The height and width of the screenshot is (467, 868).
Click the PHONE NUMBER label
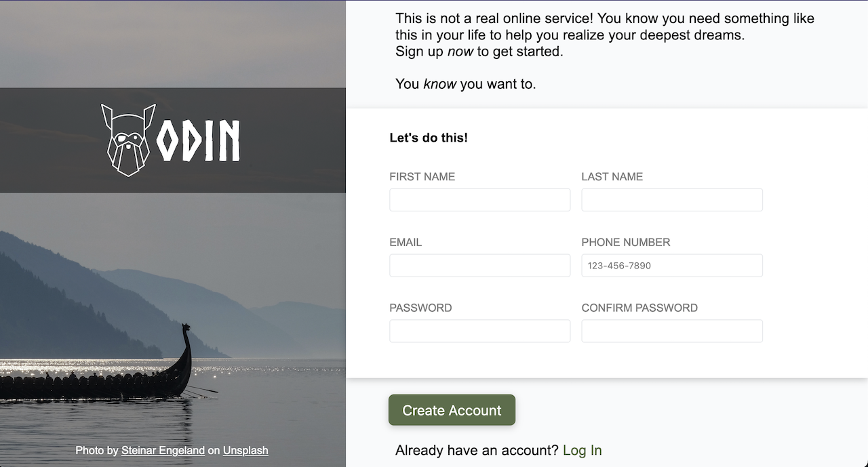coord(625,242)
